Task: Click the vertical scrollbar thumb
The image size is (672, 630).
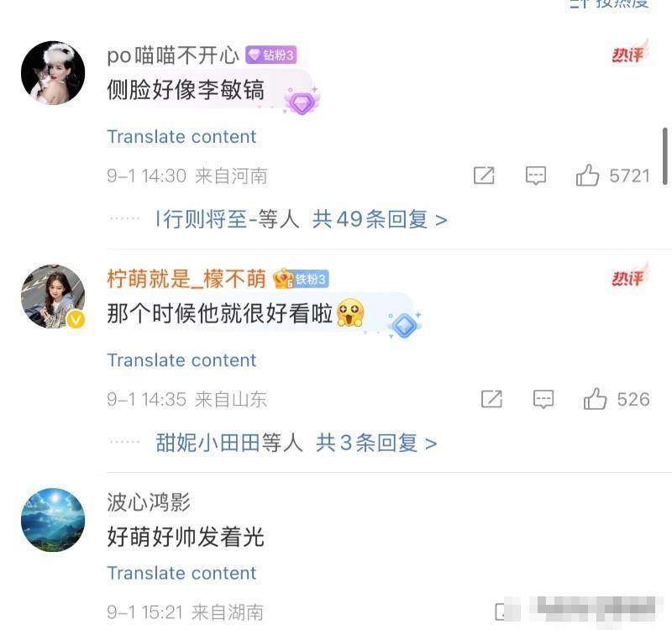Action: pos(665,156)
